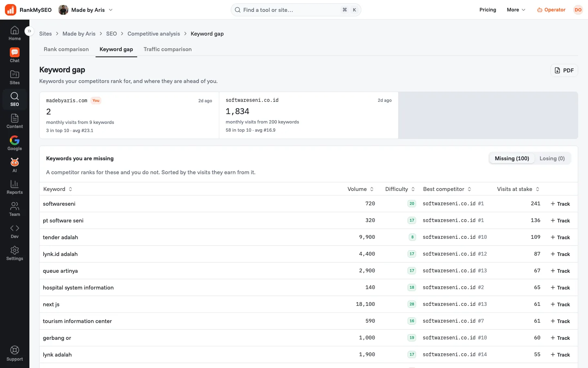Click the keyword text tourism information center
The height and width of the screenshot is (368, 588).
pyautogui.click(x=77, y=321)
